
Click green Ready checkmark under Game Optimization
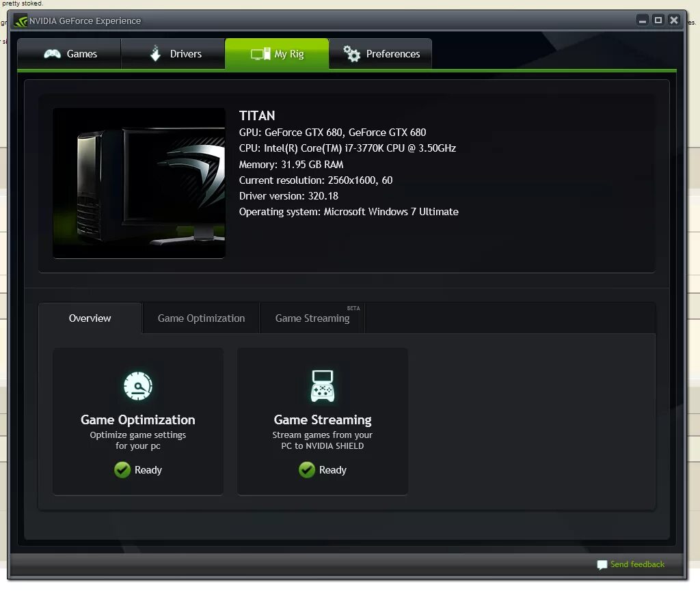tap(122, 469)
